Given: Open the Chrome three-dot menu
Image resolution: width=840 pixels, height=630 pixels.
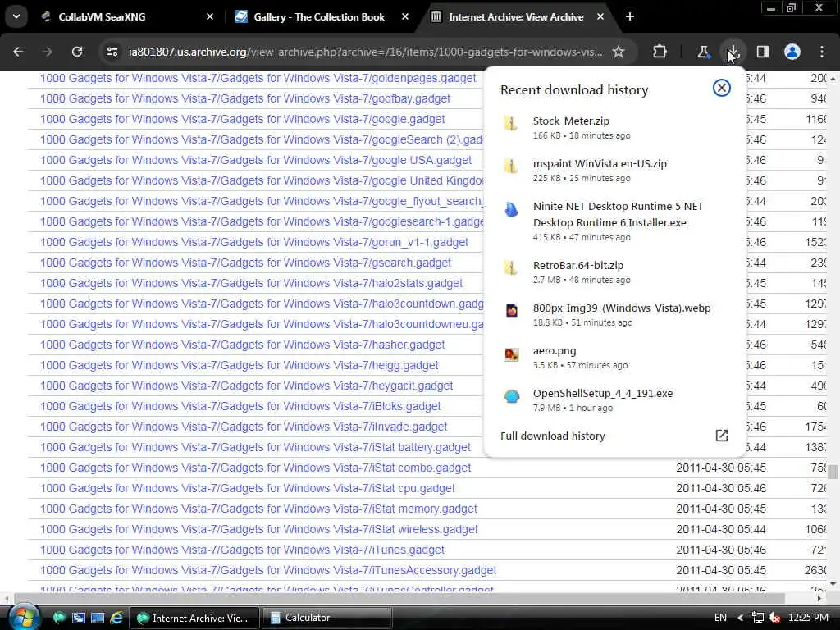Looking at the screenshot, I should 822,52.
